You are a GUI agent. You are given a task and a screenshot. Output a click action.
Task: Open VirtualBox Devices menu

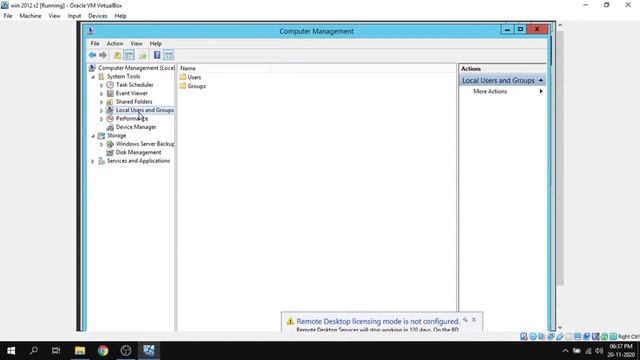click(x=98, y=16)
